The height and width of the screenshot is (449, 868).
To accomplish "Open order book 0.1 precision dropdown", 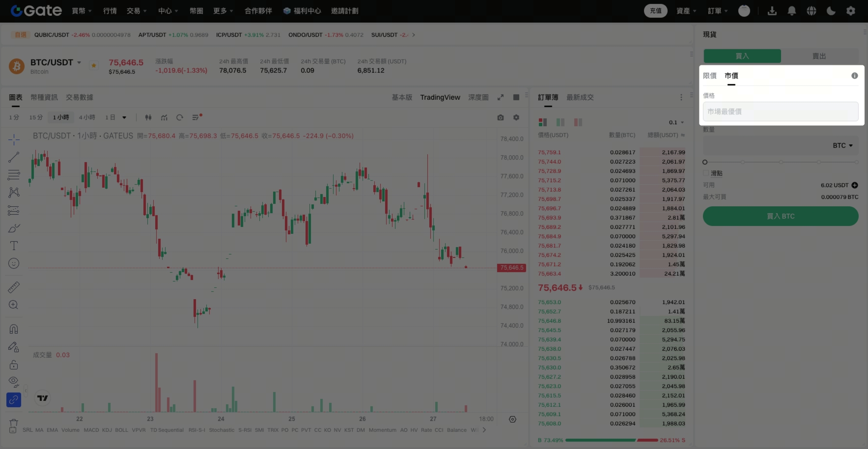I will [676, 122].
